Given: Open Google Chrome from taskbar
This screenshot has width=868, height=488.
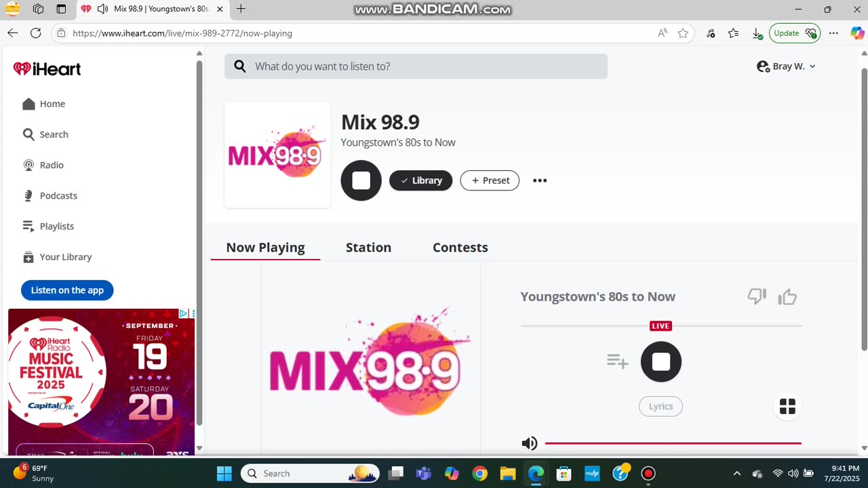Looking at the screenshot, I should [479, 473].
